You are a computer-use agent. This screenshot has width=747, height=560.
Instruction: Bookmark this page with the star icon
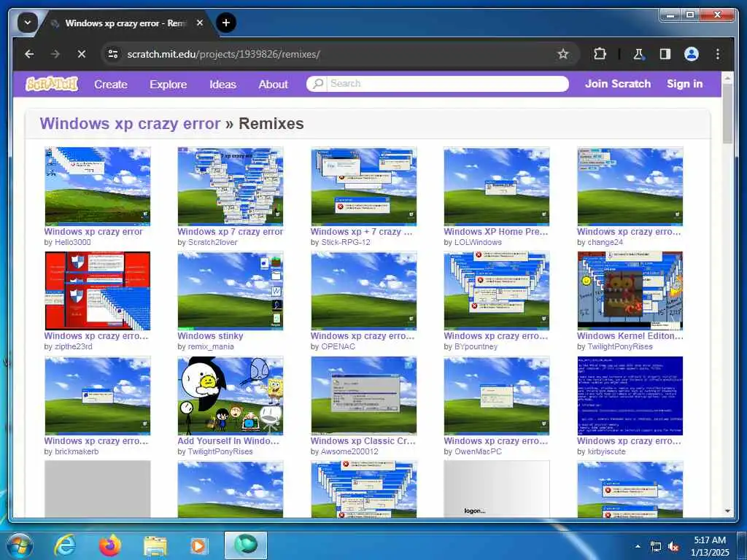pos(563,54)
